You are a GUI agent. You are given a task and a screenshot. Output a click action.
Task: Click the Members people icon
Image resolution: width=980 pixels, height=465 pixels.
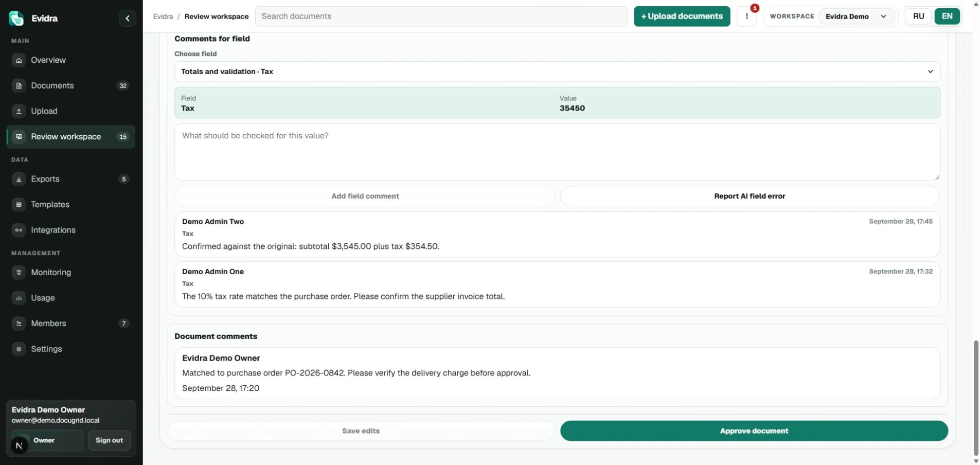19,324
